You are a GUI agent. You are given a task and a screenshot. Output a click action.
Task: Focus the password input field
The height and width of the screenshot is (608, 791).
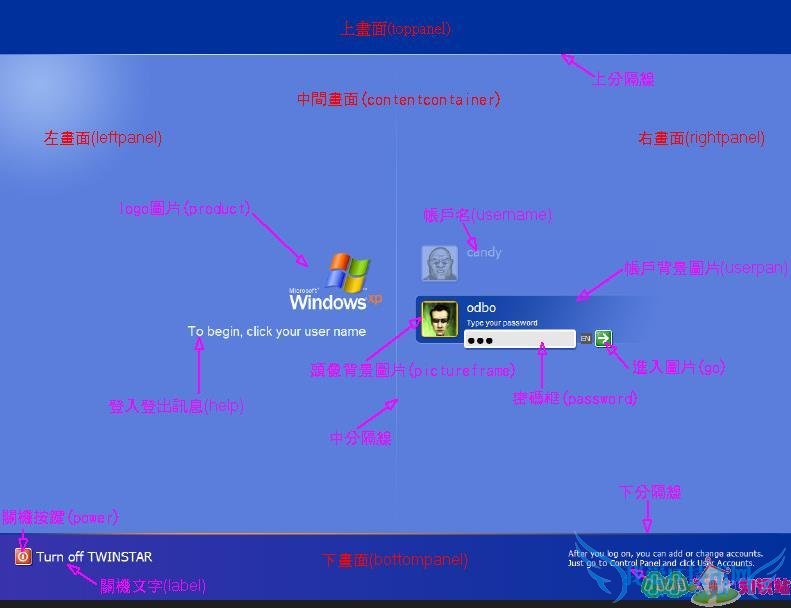pyautogui.click(x=520, y=339)
